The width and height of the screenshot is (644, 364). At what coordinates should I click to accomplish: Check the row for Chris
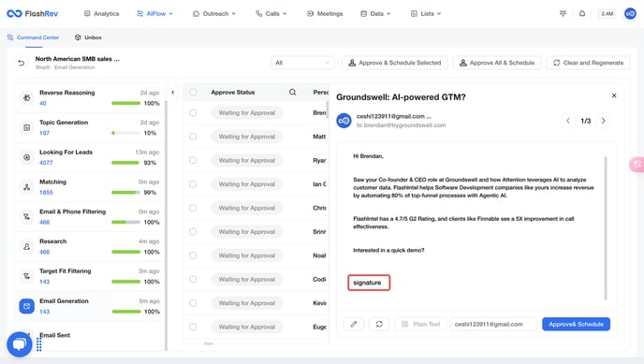tap(193, 208)
